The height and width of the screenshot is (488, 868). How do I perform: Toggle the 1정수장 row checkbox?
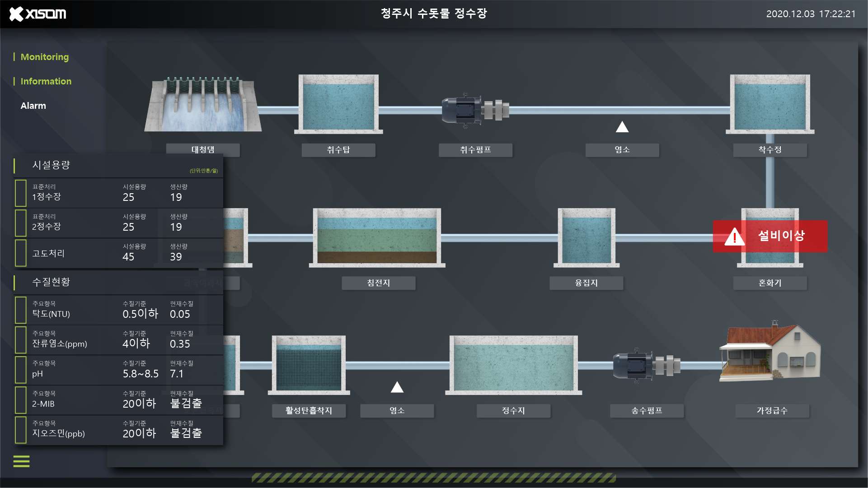[x=21, y=193]
